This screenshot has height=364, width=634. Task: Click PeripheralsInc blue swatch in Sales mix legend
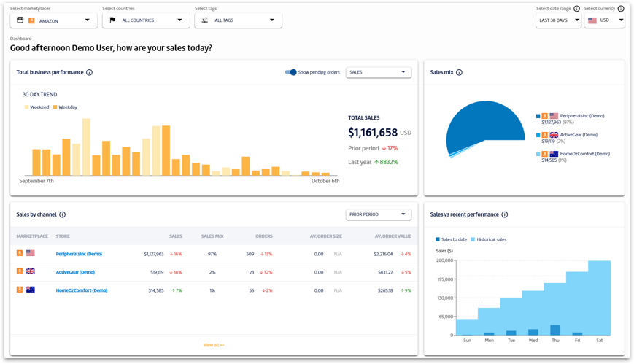point(538,116)
